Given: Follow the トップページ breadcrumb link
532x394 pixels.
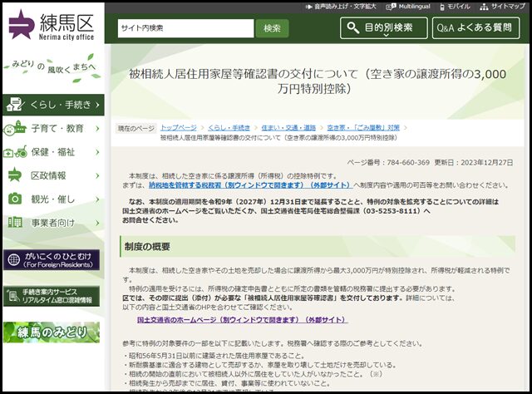Looking at the screenshot, I should pos(179,128).
